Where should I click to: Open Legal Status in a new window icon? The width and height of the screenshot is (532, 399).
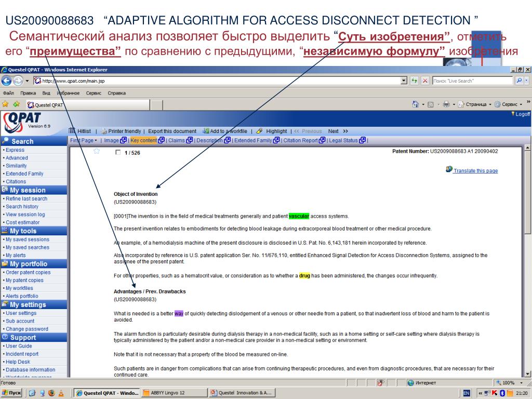(362, 140)
